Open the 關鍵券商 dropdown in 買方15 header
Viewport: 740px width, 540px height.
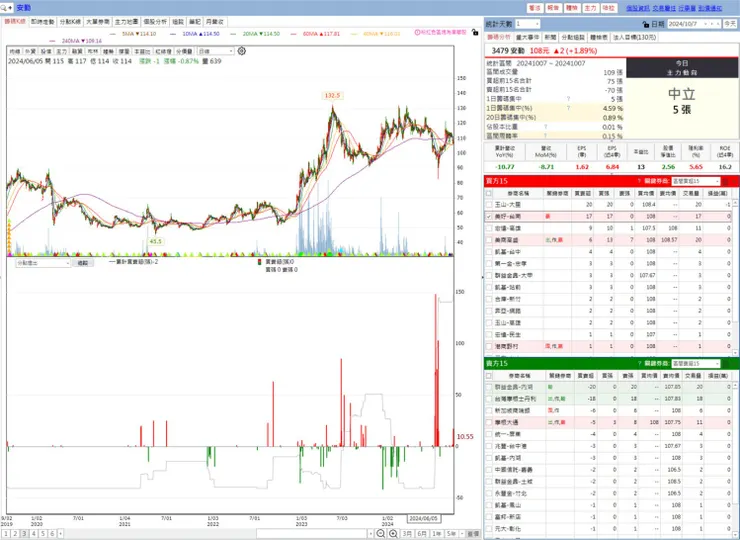(x=696, y=181)
